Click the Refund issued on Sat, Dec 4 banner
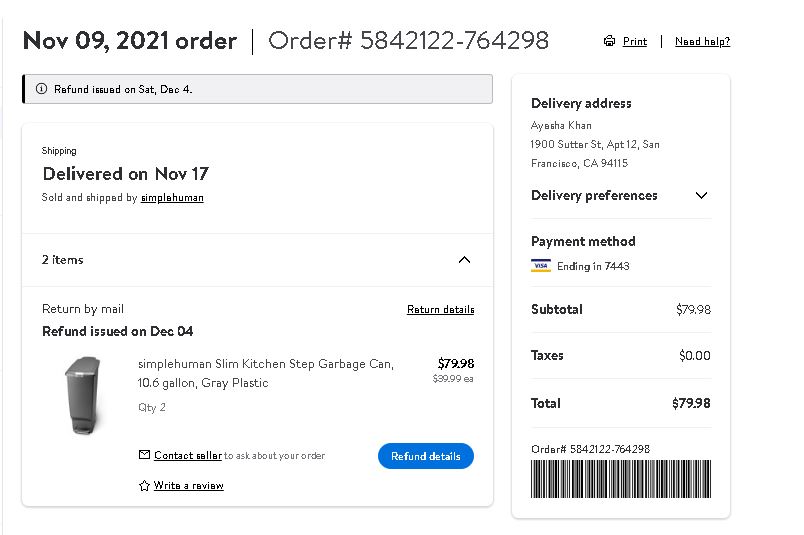The image size is (804, 535). (x=257, y=89)
